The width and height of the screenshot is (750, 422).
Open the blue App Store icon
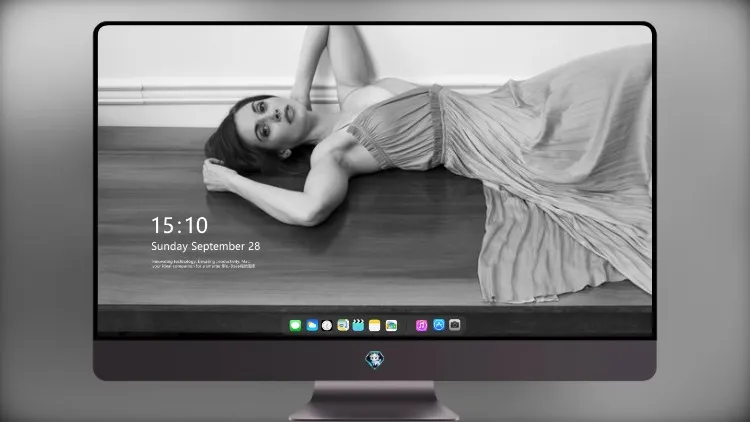pos(439,325)
